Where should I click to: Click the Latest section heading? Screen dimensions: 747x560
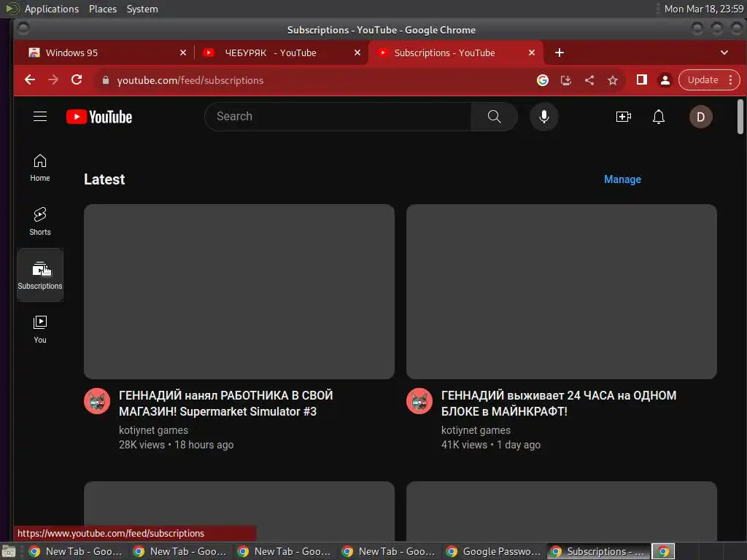(104, 179)
